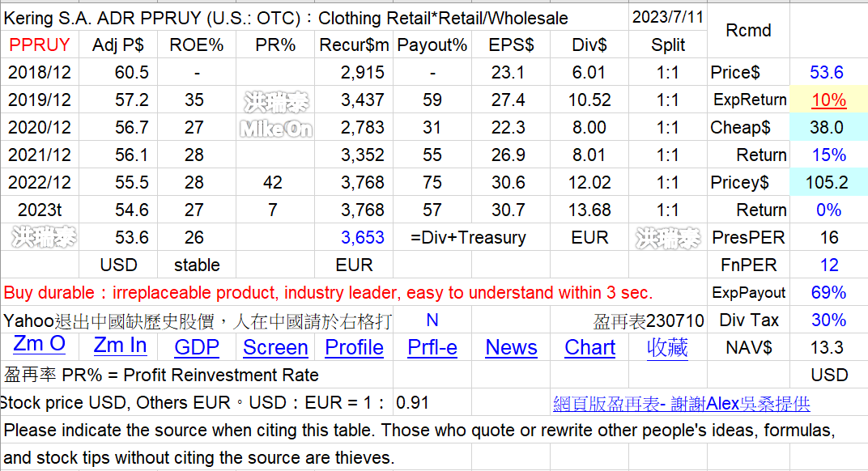The width and height of the screenshot is (868, 471).
Task: Select the Cheap$ value 38.0
Action: [x=827, y=127]
